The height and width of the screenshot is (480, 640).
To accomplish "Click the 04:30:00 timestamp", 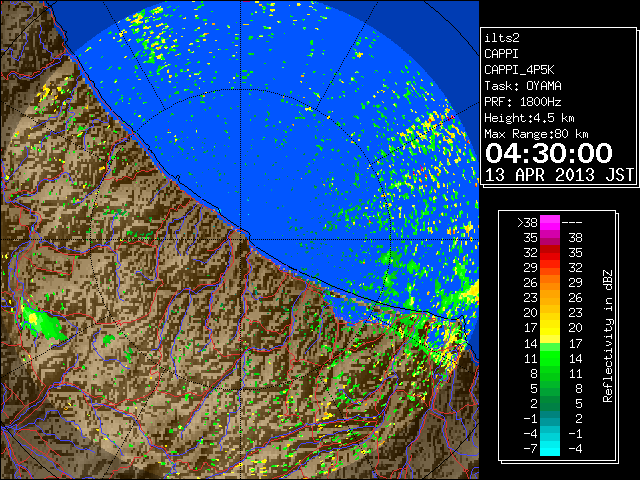I will [549, 153].
